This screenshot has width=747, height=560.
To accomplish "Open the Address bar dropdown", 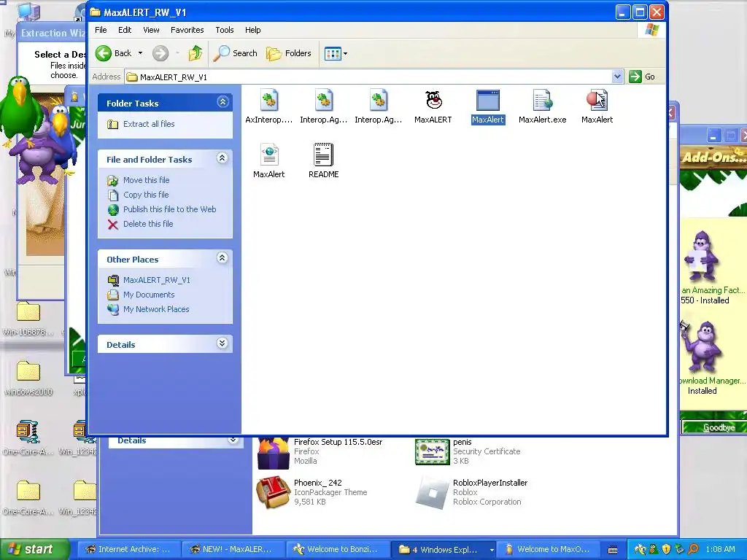I will pos(617,77).
